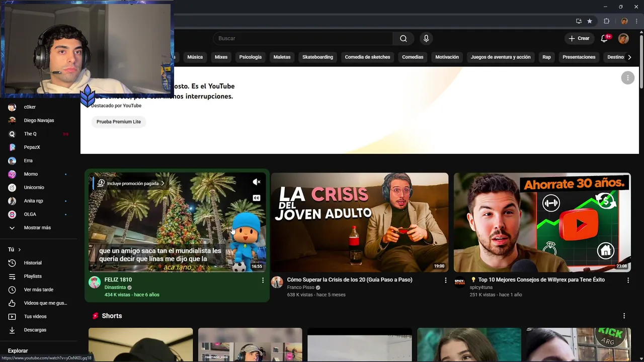Open Ver más tarde in sidebar

tap(39, 290)
